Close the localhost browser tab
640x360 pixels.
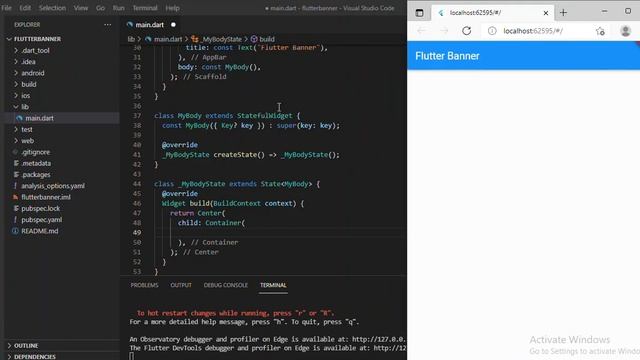point(546,13)
